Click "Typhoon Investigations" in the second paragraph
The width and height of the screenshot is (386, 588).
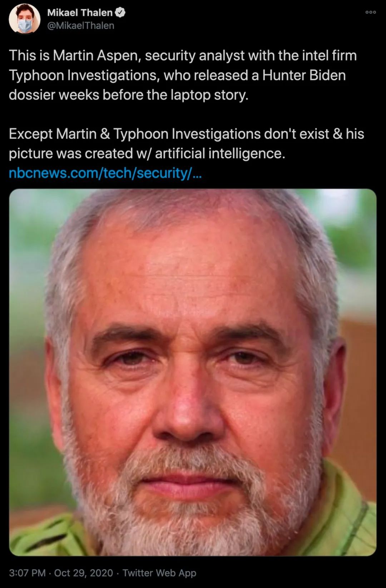click(187, 134)
